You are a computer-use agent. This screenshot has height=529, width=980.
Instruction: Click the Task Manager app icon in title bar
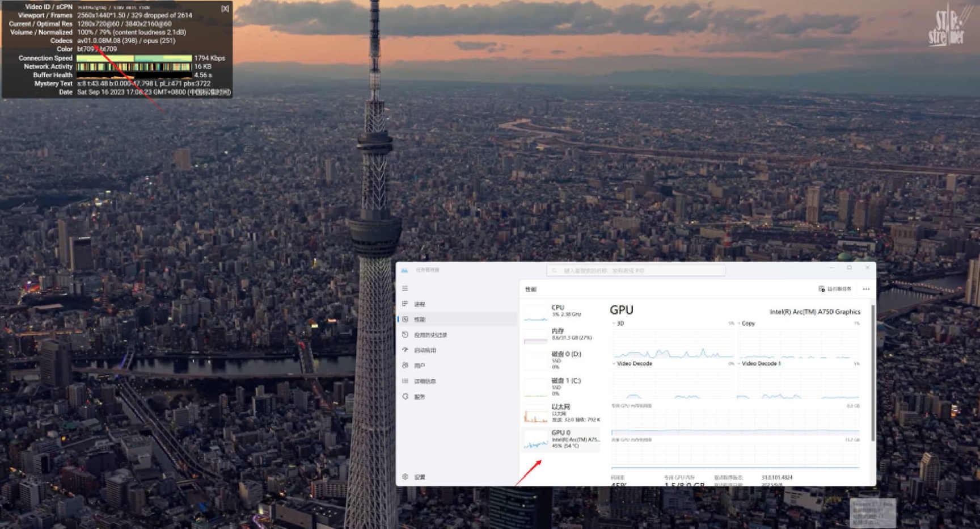405,270
